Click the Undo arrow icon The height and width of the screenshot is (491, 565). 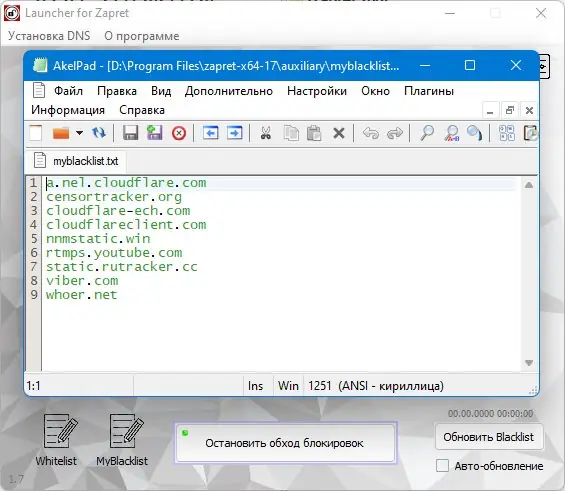[371, 133]
